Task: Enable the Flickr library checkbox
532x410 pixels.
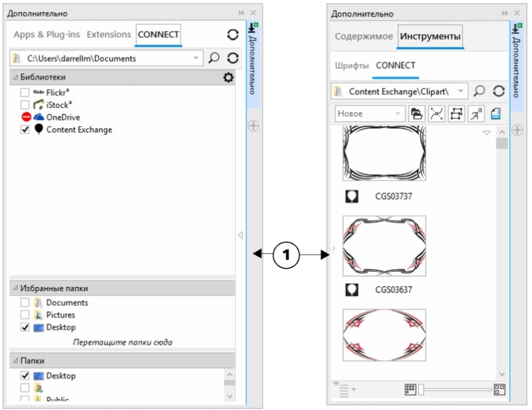Action: coord(25,93)
